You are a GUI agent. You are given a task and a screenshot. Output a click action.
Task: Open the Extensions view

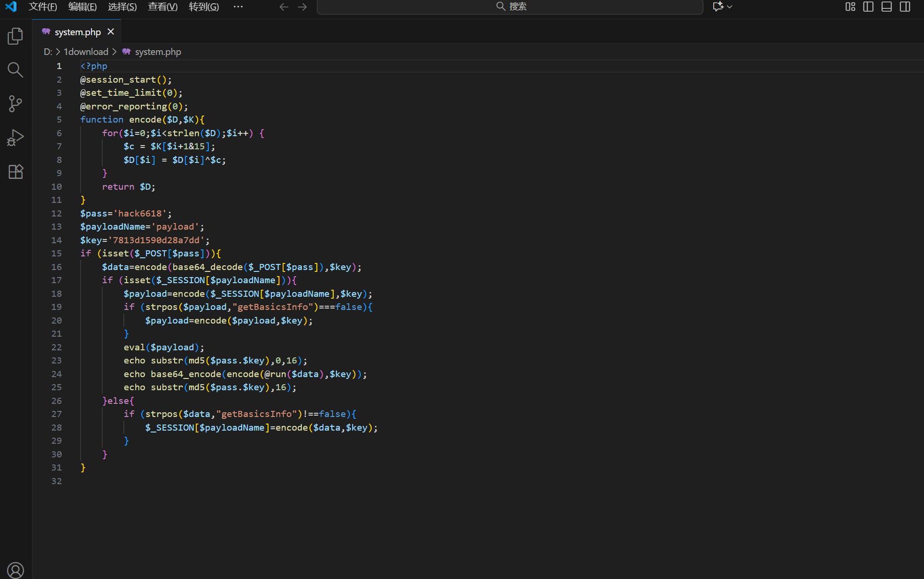tap(15, 171)
